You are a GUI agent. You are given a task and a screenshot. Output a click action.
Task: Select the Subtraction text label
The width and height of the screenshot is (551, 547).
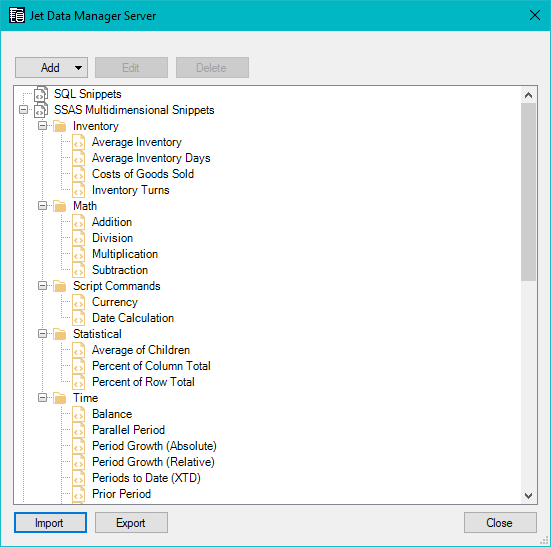point(120,270)
